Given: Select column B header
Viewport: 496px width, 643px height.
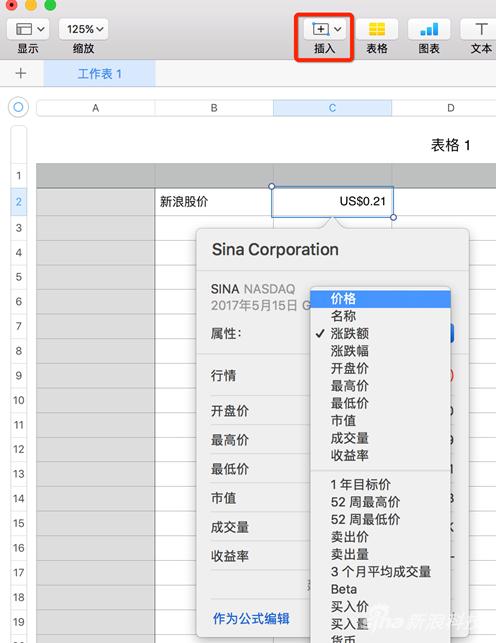Looking at the screenshot, I should 214,108.
